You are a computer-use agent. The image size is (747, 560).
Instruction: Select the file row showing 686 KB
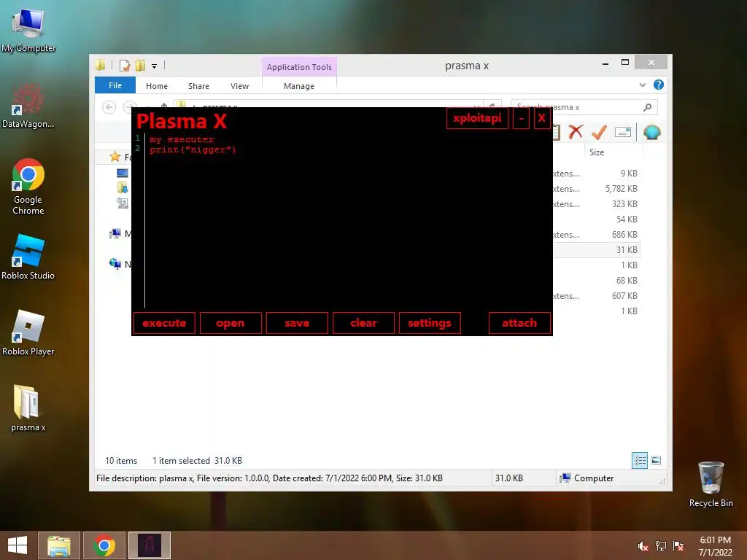tap(597, 234)
